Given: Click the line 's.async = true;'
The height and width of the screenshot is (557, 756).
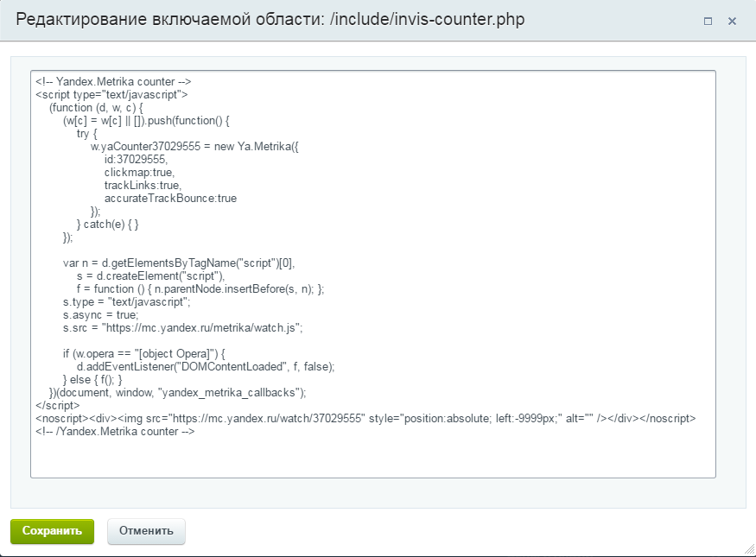Looking at the screenshot, I should click(101, 315).
